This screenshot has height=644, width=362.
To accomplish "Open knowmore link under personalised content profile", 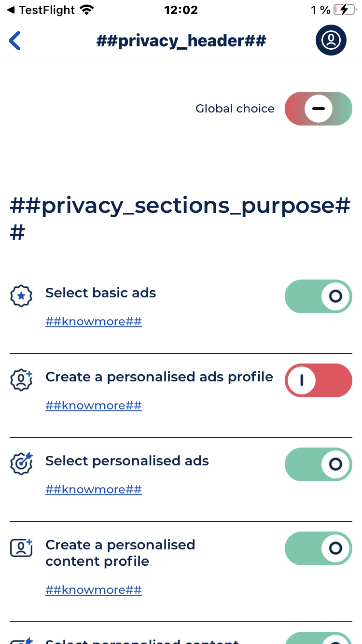I will coord(94,590).
